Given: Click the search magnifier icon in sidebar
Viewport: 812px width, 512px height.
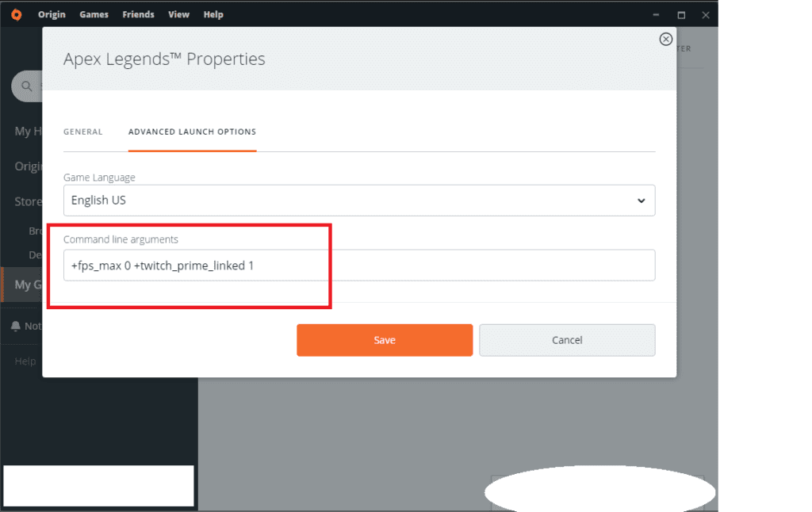Looking at the screenshot, I should click(26, 86).
